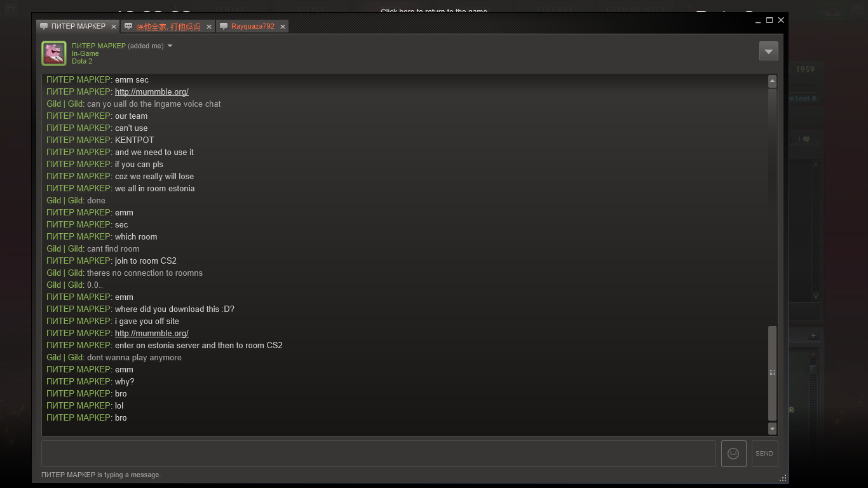868x488 pixels.
Task: Switch to the Rayquaza792 chat tab
Action: click(x=252, y=27)
